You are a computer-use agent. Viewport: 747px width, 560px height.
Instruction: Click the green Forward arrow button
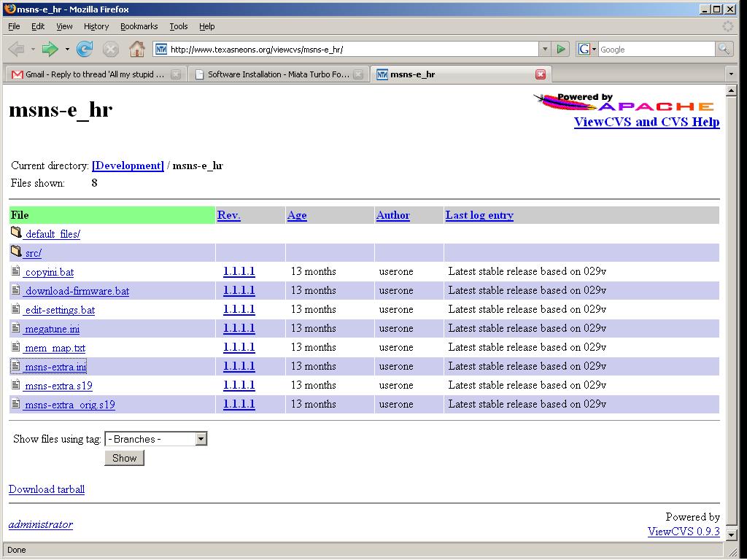point(50,49)
